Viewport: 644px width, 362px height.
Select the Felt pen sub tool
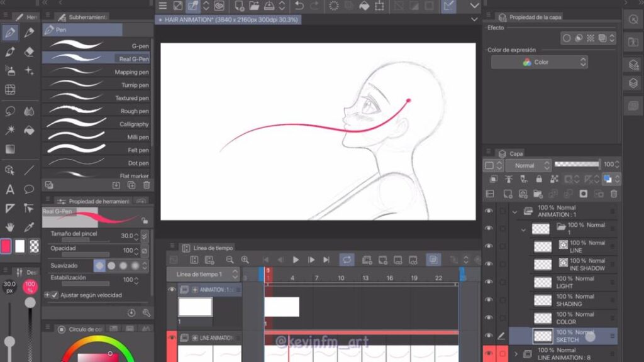pos(96,150)
